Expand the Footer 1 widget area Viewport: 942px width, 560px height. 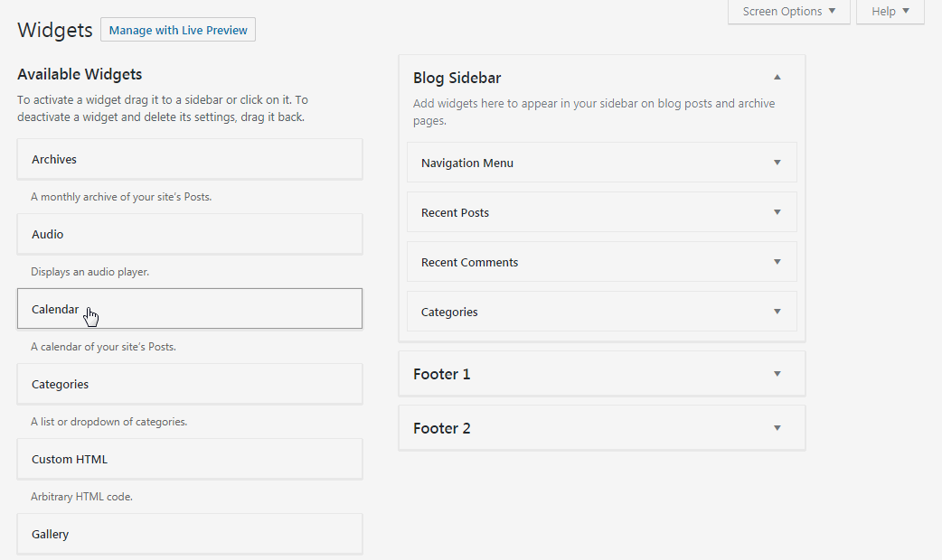[x=777, y=374]
